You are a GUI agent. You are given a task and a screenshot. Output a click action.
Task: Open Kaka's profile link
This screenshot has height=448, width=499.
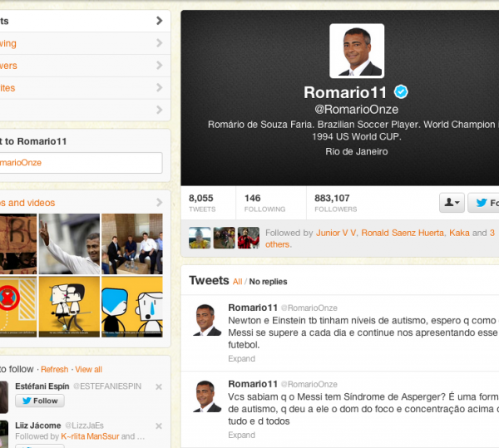[x=459, y=233]
